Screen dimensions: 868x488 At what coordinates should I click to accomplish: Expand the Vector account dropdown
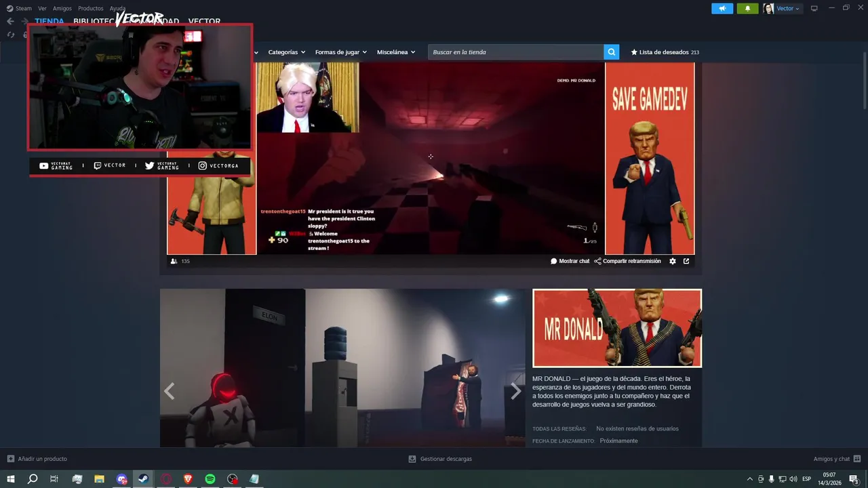(x=788, y=8)
